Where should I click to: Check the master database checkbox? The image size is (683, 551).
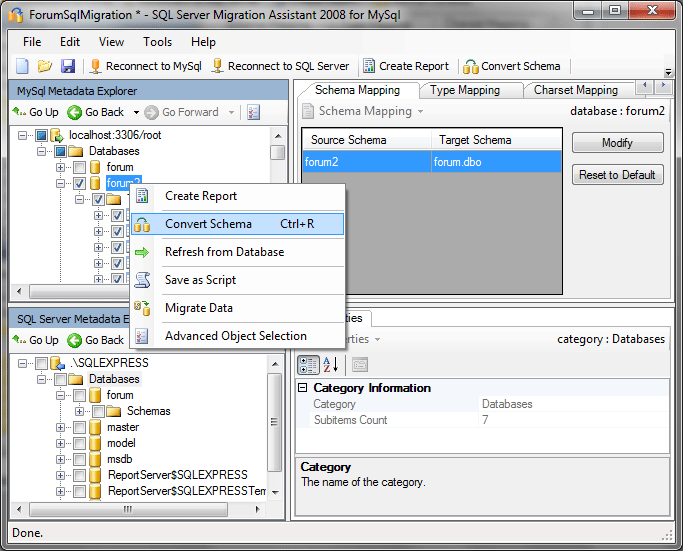[79, 427]
